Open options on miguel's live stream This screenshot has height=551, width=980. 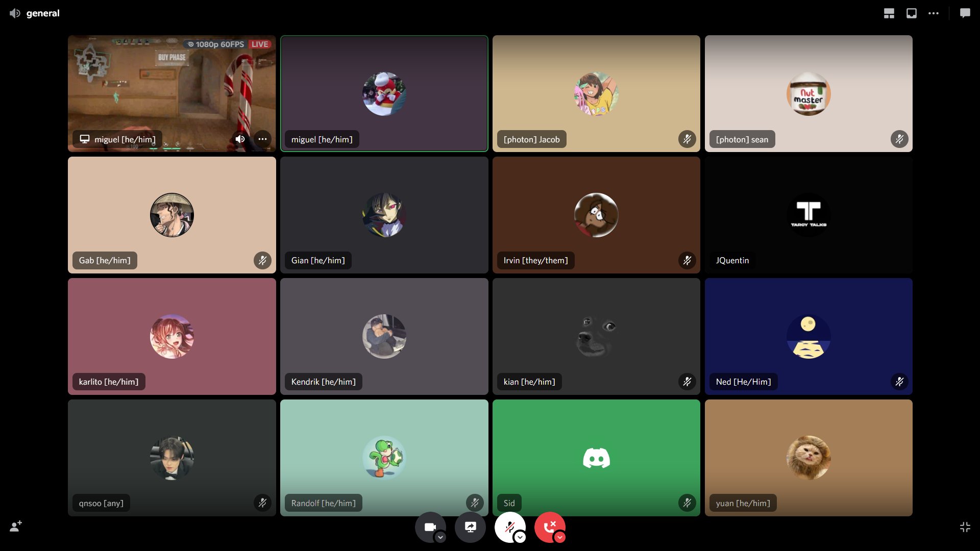pyautogui.click(x=262, y=139)
